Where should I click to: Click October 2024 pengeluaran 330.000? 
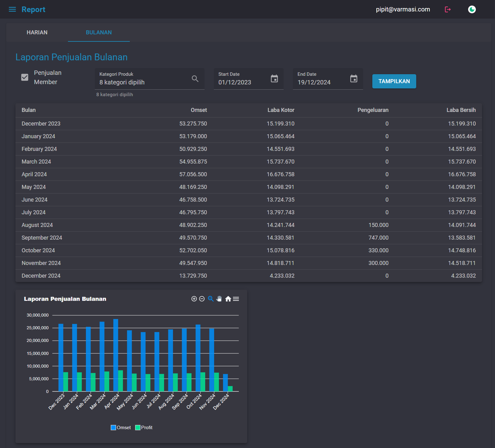379,250
